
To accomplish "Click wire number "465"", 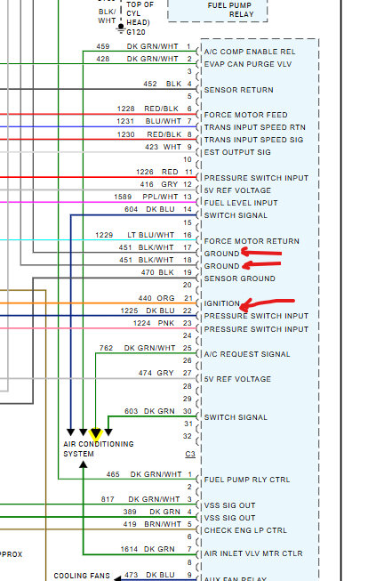I will click(x=113, y=474).
